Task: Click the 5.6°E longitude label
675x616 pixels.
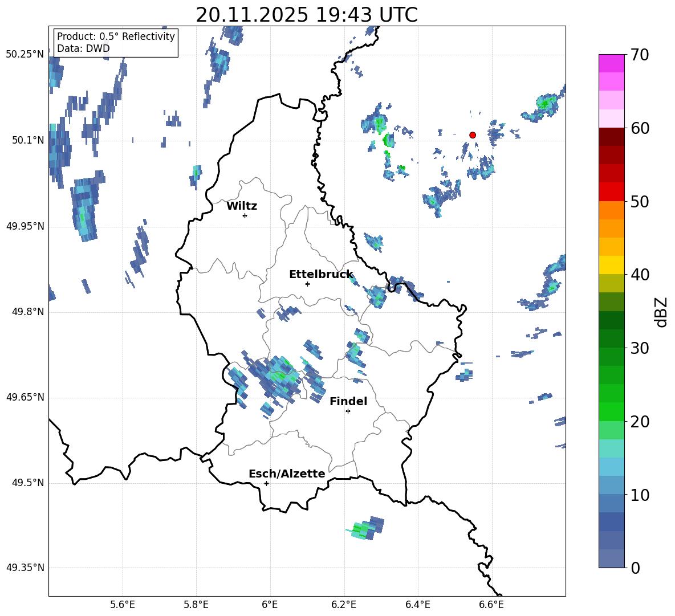Action: pos(122,605)
